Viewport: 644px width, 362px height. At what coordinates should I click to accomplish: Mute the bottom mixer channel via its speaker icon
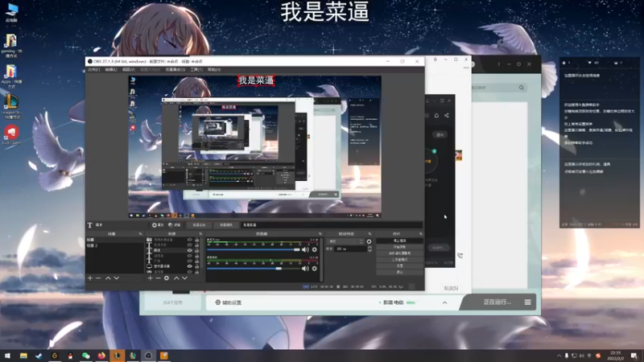click(305, 269)
